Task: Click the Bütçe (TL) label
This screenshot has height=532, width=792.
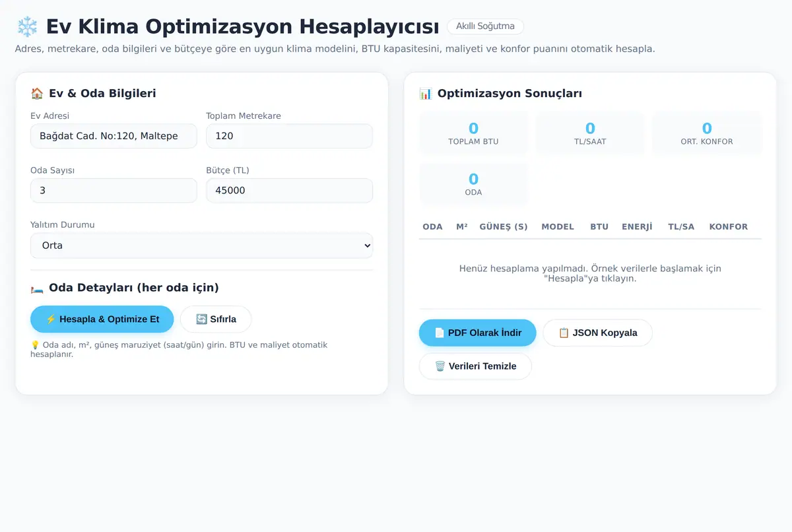Action: point(228,170)
